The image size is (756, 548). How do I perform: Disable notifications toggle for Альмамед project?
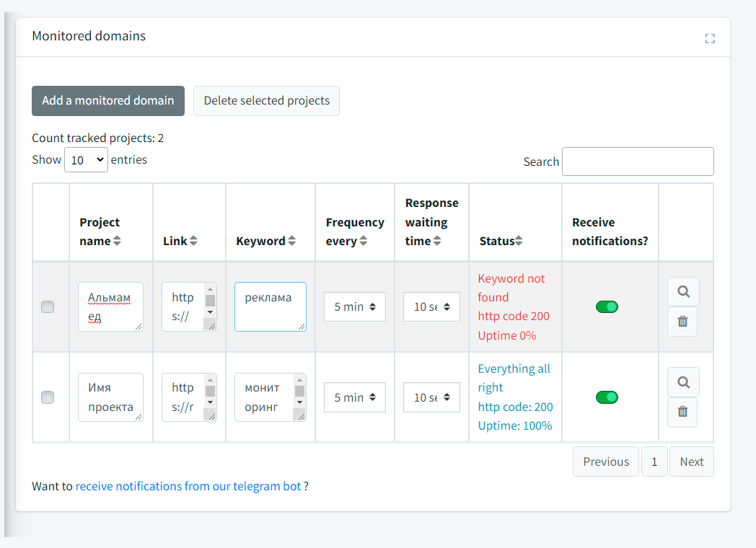coord(607,307)
